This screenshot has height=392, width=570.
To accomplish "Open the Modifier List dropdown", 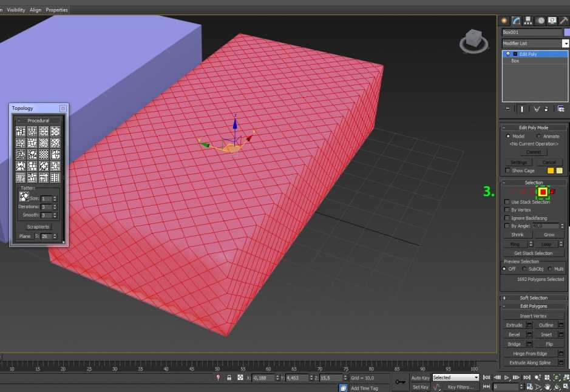I will pyautogui.click(x=535, y=43).
